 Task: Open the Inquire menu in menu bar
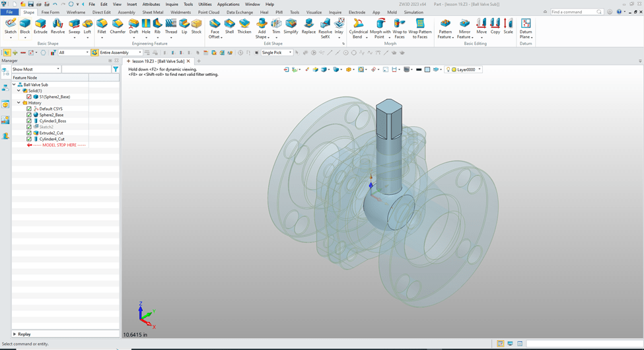pos(172,4)
